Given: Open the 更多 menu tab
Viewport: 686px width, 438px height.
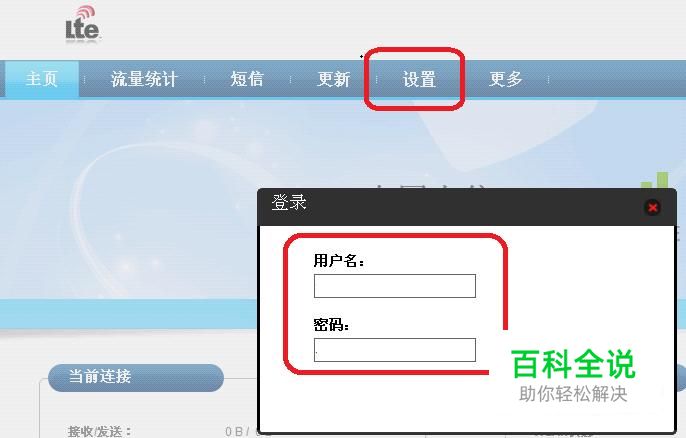Looking at the screenshot, I should pyautogui.click(x=505, y=79).
